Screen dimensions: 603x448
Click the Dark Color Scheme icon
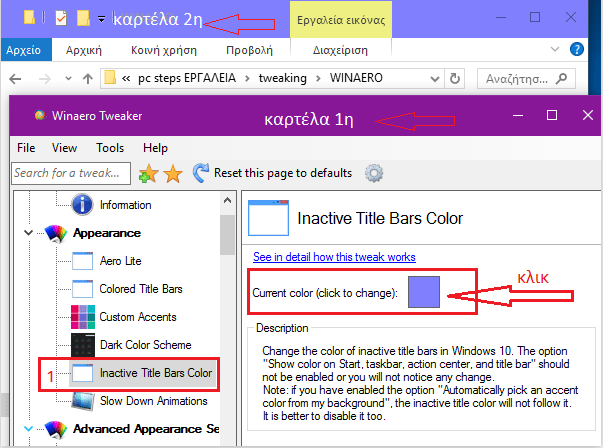[x=83, y=345]
